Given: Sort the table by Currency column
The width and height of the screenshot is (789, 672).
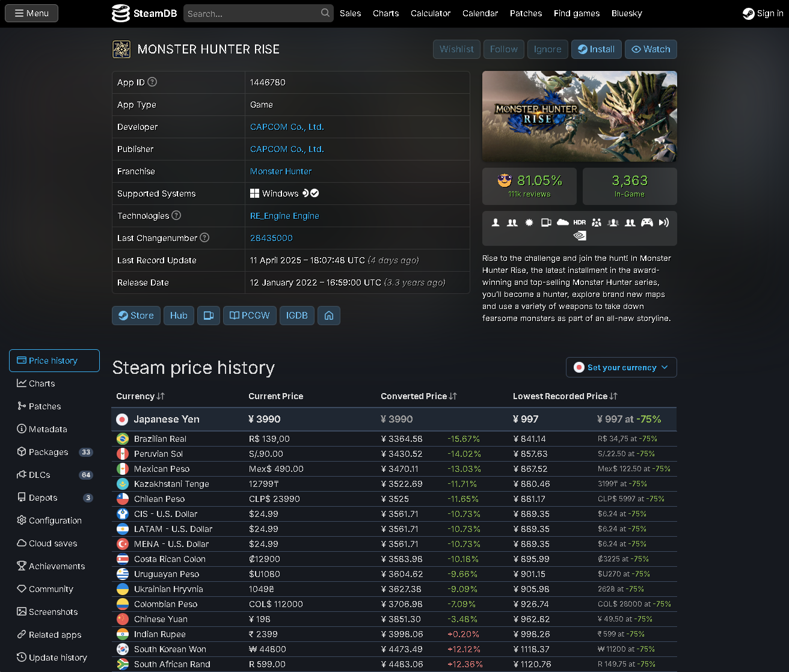Looking at the screenshot, I should pos(140,396).
